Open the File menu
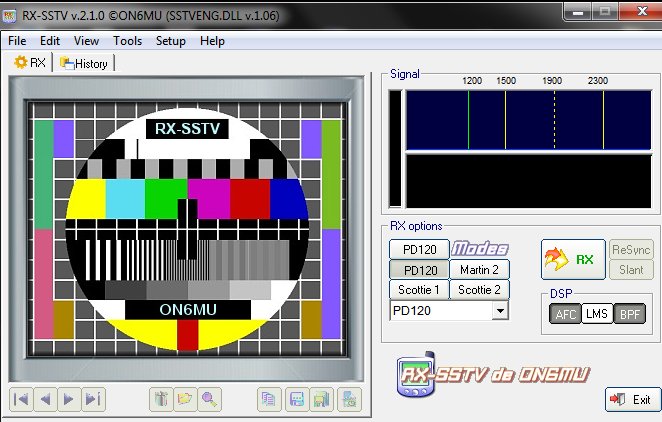This screenshot has width=662, height=422. coord(17,41)
